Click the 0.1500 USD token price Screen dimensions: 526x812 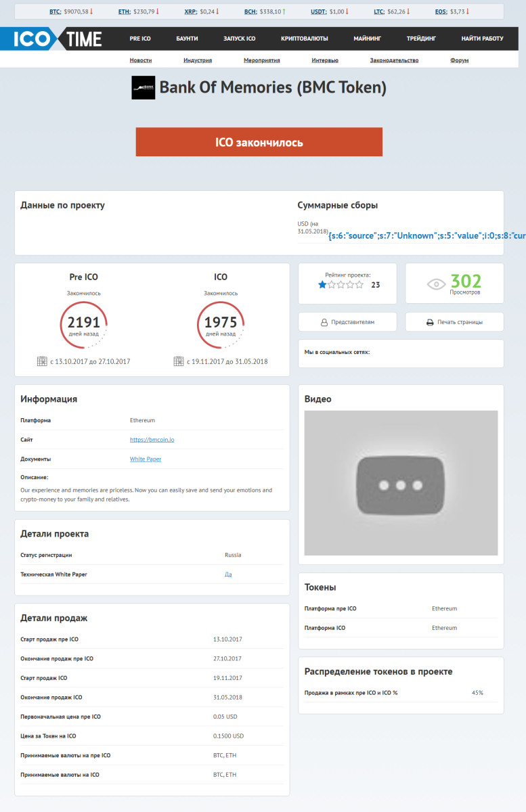228,736
